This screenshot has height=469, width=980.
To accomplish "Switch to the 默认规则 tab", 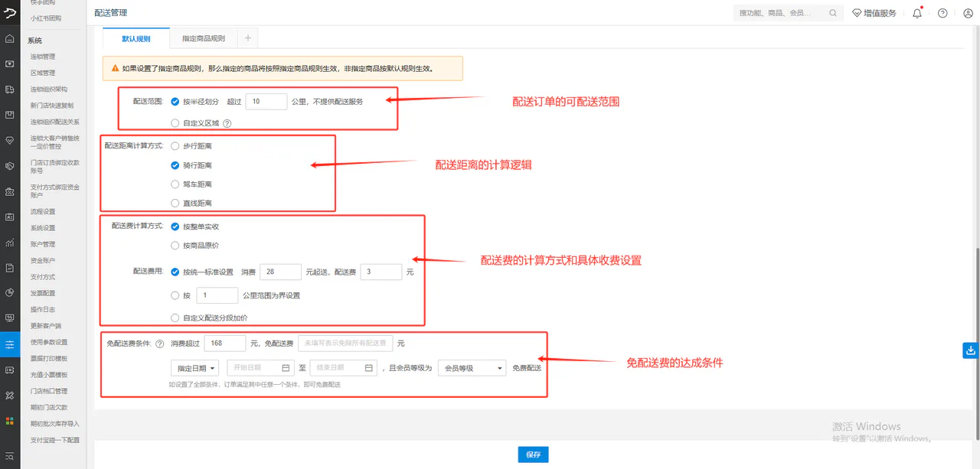I will pos(136,37).
